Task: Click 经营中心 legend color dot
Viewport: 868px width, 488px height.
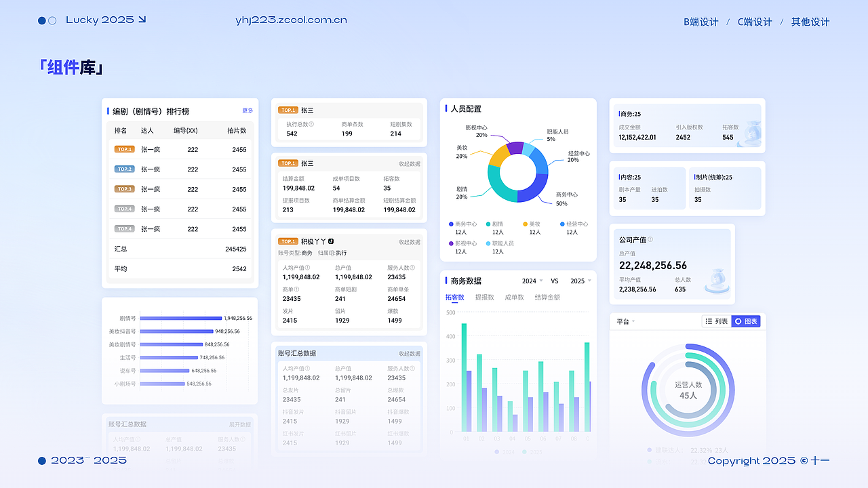Action: click(x=562, y=224)
